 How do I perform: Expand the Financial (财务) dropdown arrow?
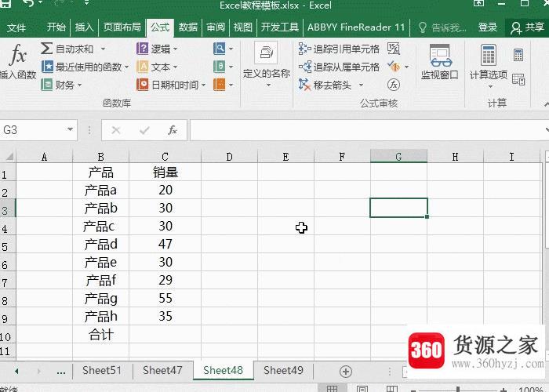(80, 85)
